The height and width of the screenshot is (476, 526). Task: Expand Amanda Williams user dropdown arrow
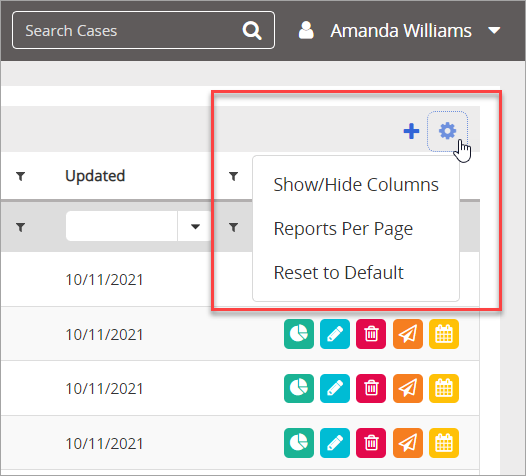click(x=494, y=31)
